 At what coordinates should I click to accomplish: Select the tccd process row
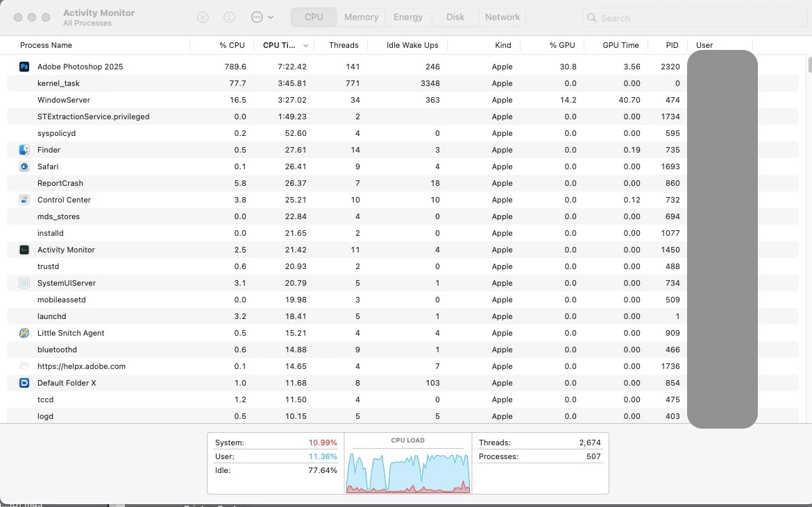click(x=403, y=399)
